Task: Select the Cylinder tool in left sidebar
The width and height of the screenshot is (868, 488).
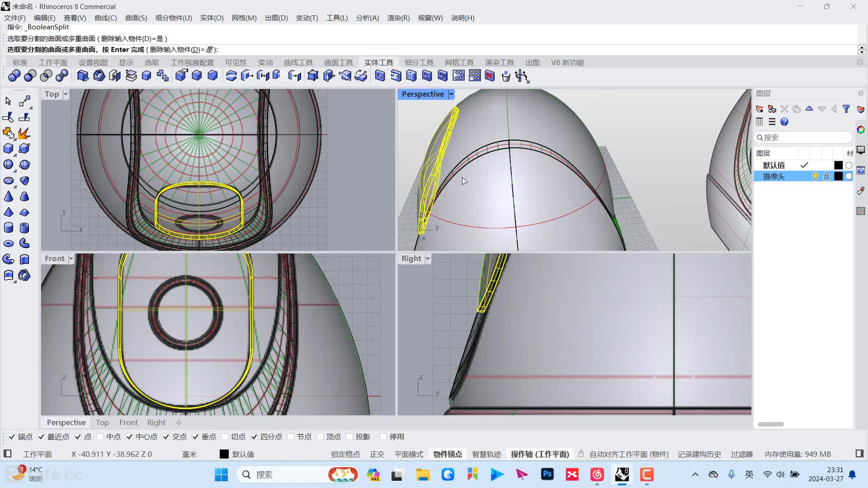Action: point(9,228)
